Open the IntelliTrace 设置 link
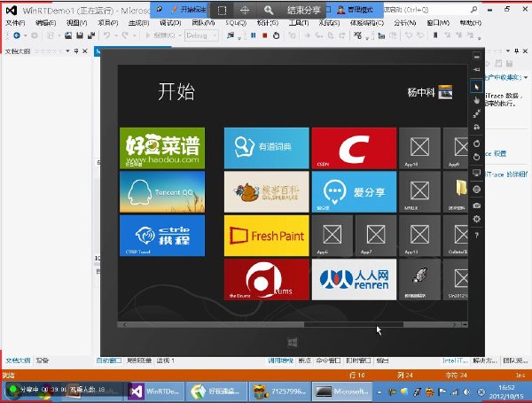The height and width of the screenshot is (403, 532). pyautogui.click(x=496, y=153)
